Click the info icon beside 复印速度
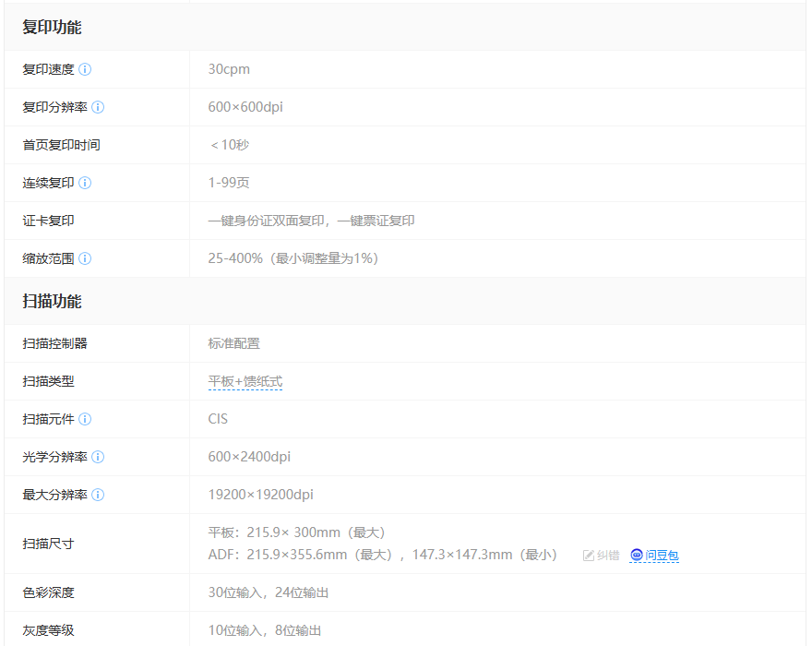This screenshot has height=646, width=812. click(85, 69)
